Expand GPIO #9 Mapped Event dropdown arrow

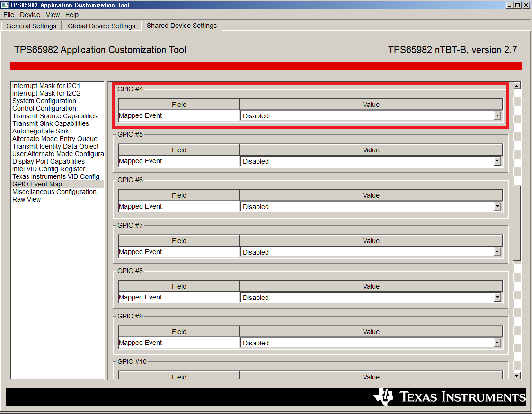click(497, 343)
